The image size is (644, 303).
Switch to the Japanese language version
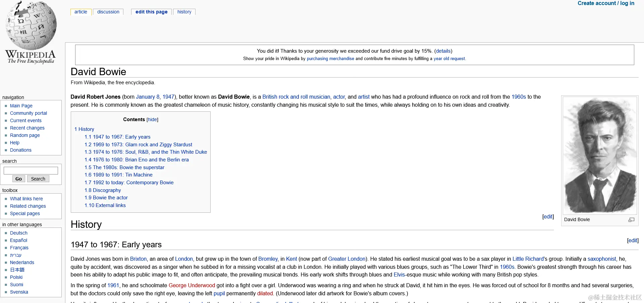tap(17, 270)
